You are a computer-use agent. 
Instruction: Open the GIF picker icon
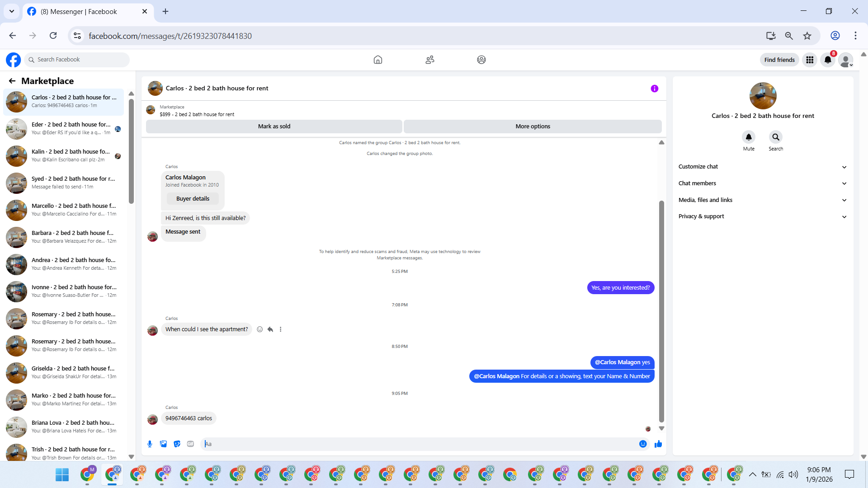(190, 444)
